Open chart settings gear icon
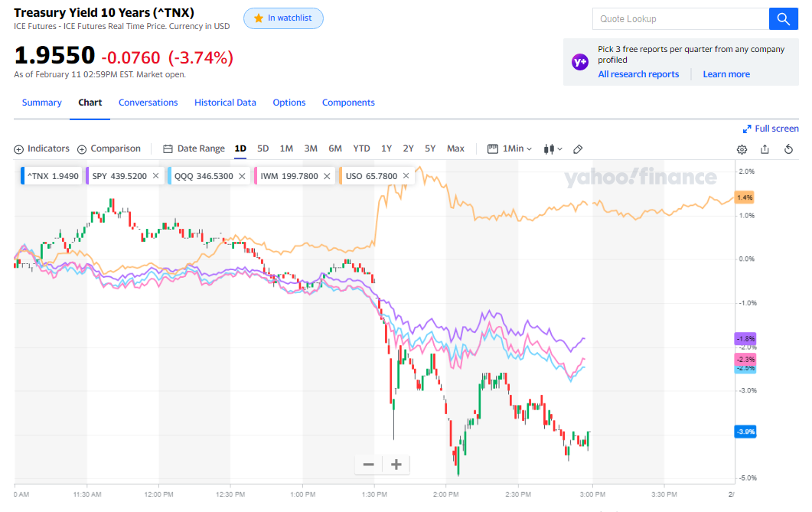The image size is (812, 512). pyautogui.click(x=742, y=149)
